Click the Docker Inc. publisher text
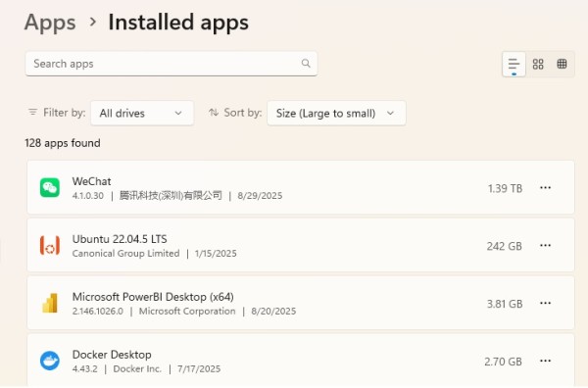 click(137, 368)
